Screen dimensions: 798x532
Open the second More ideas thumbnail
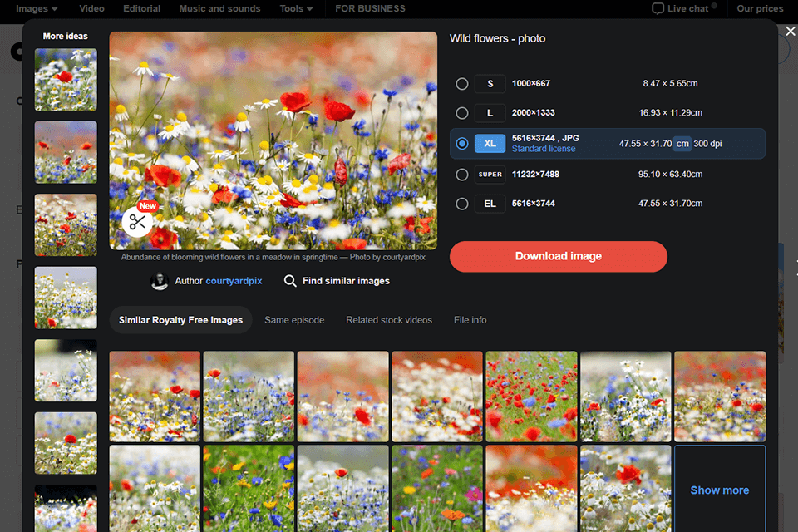[66, 152]
